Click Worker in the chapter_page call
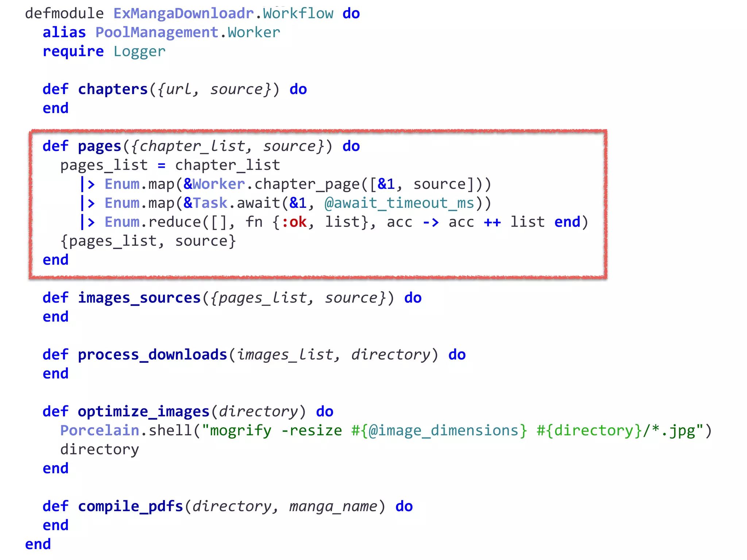Image resolution: width=747 pixels, height=560 pixels. (x=219, y=184)
